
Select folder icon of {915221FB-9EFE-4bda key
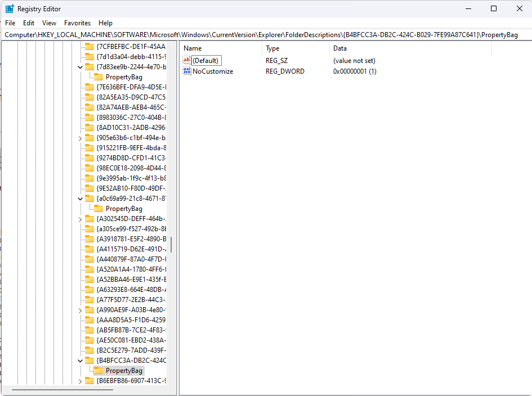90,148
